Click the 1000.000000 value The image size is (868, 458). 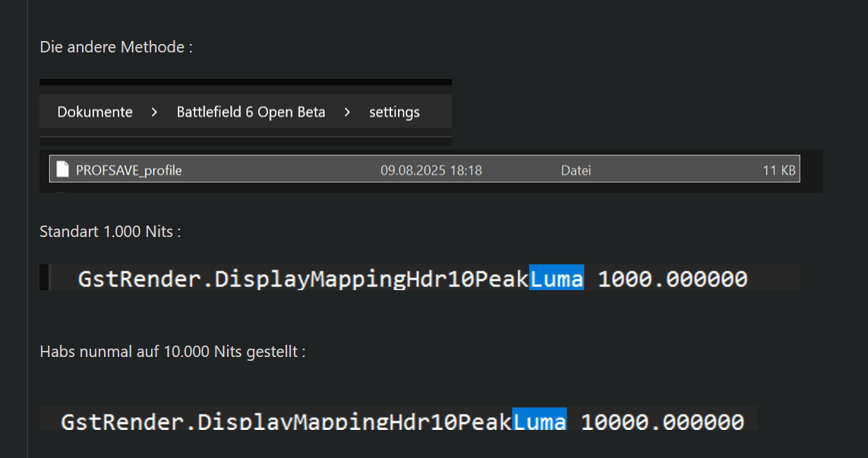click(x=672, y=279)
